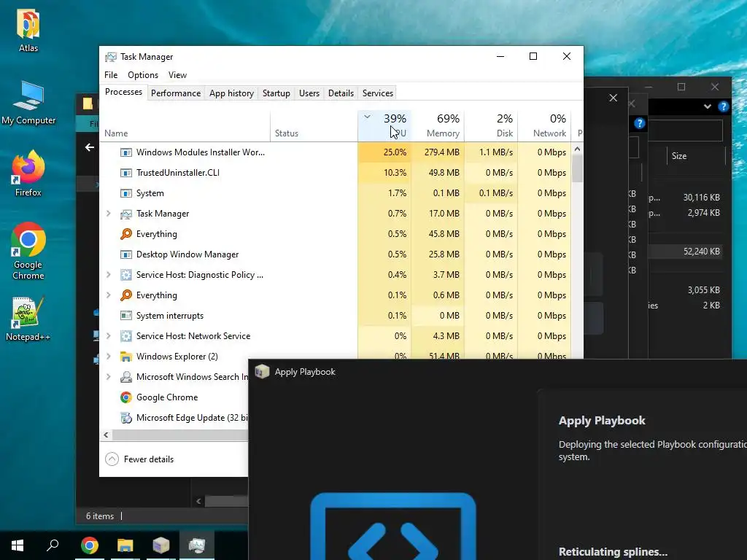Click the first Everything magnifier icon
This screenshot has height=560, width=747.
click(125, 234)
